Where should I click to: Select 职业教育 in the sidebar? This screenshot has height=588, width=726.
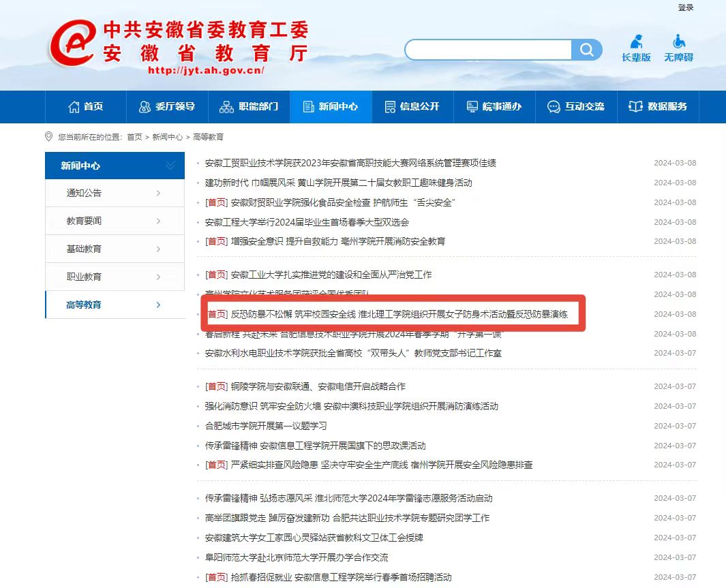(x=84, y=277)
